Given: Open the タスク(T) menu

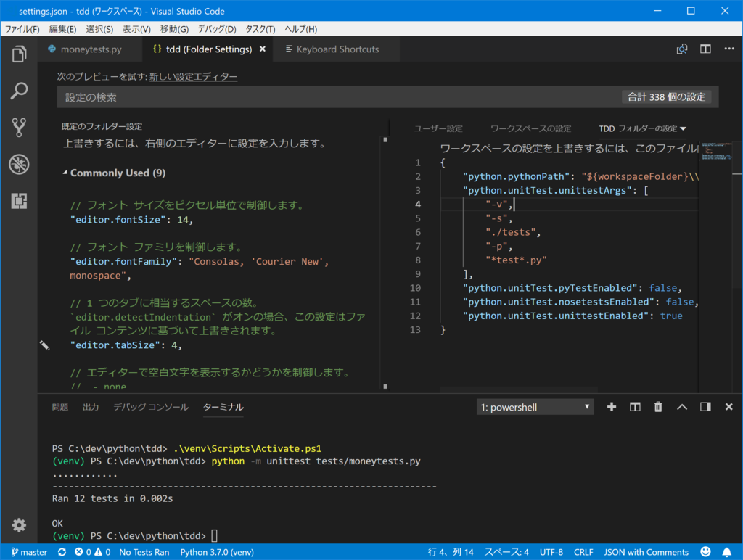Looking at the screenshot, I should coord(260,29).
